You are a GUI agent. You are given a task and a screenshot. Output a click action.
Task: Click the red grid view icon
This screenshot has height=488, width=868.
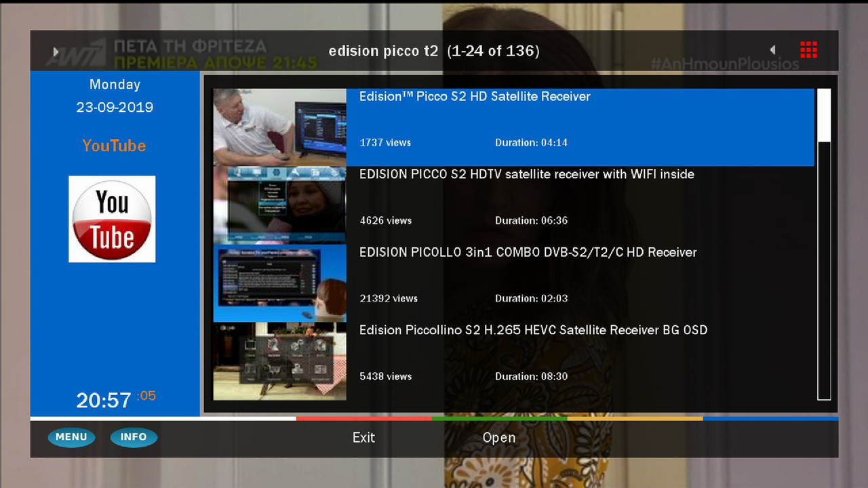[x=808, y=49]
